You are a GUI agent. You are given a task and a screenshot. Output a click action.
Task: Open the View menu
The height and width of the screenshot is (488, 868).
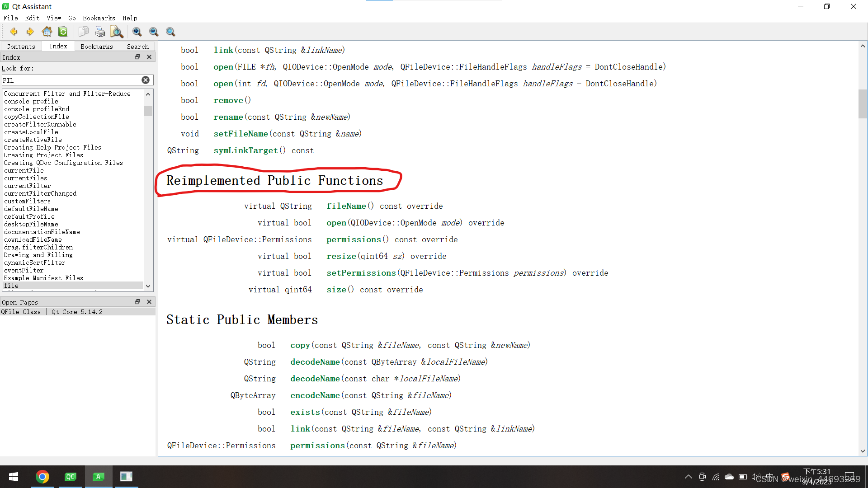(x=54, y=18)
